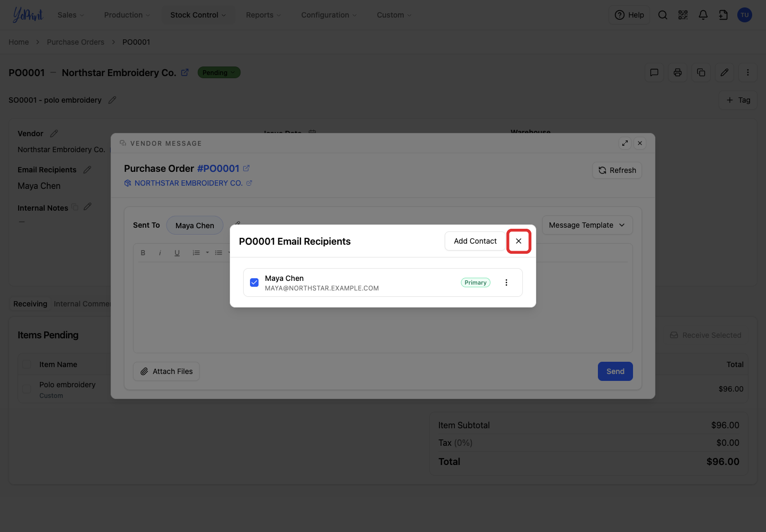Uncheck the Maya Chen recipient checkbox
This screenshot has height=532, width=766.
coord(254,282)
